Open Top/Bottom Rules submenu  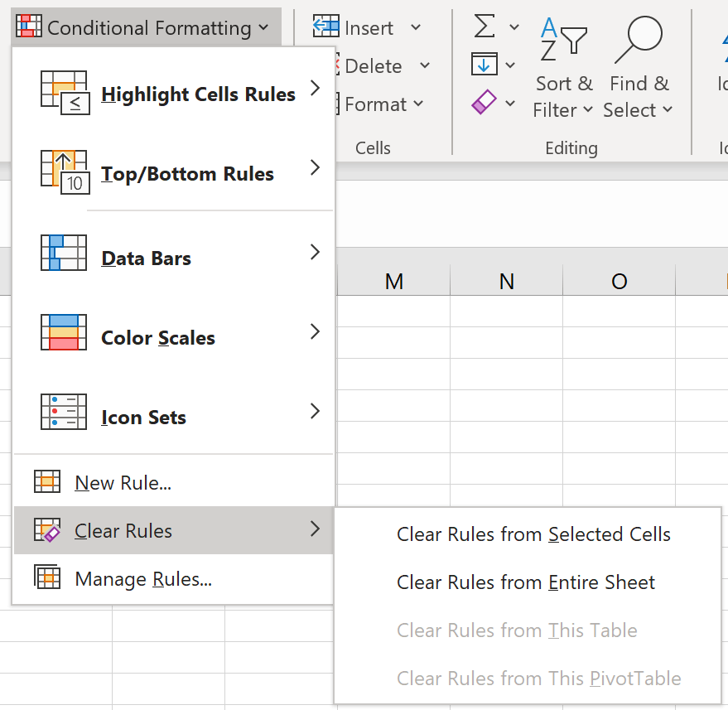click(x=187, y=174)
